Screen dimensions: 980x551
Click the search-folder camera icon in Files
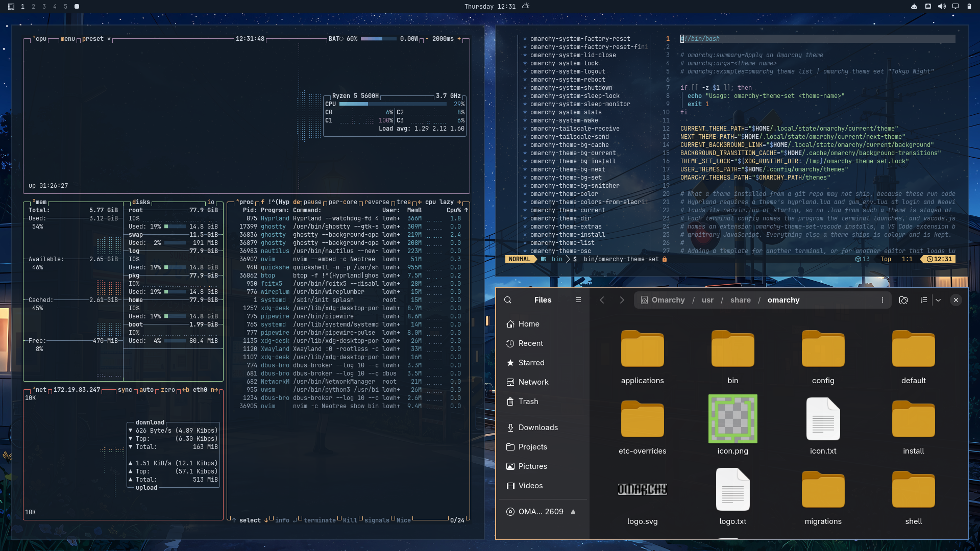click(x=903, y=300)
